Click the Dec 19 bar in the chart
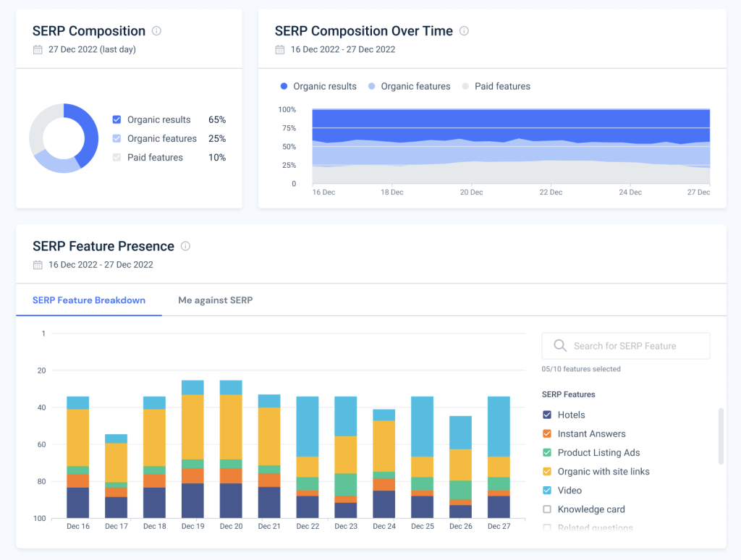 (192, 449)
